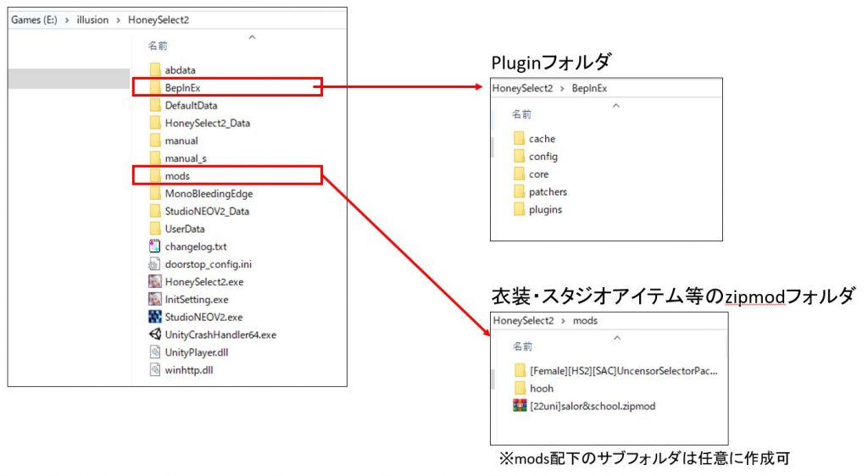Click BepInEx breadcrumb segment in Plugin window

pyautogui.click(x=589, y=88)
